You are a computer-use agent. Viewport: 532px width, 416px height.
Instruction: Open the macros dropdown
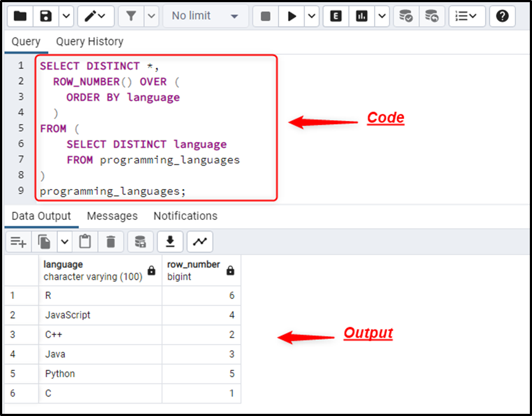(x=467, y=16)
